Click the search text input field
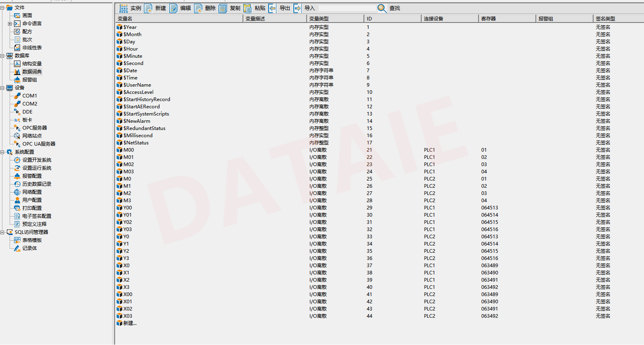Screen dimensions: 644x345 (347, 8)
